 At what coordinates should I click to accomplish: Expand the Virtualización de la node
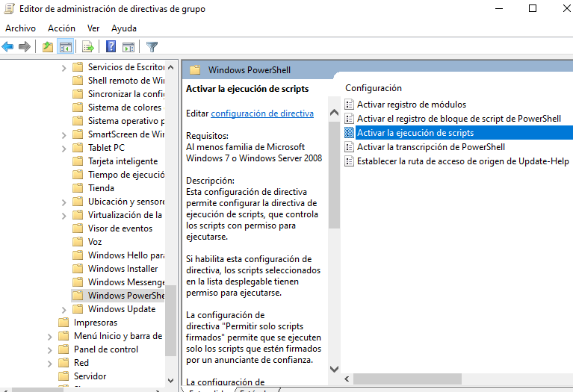(64, 216)
